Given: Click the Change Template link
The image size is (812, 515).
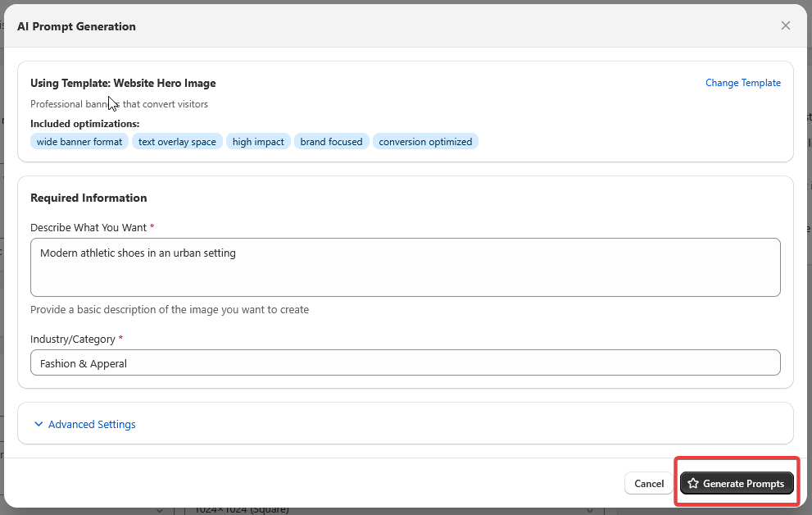Looking at the screenshot, I should click(742, 83).
